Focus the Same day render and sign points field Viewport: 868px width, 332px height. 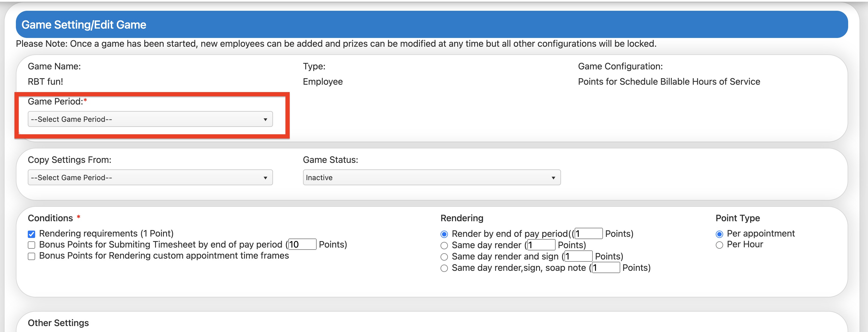[x=578, y=257]
